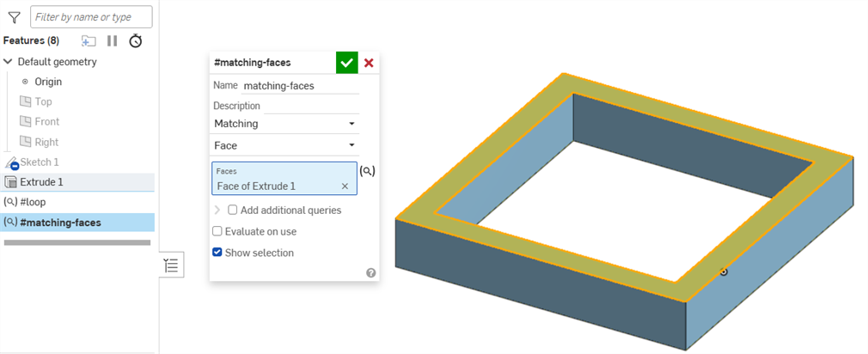Click the pause rollback icon in Features header
Image resolution: width=868 pixels, height=354 pixels.
click(x=113, y=40)
